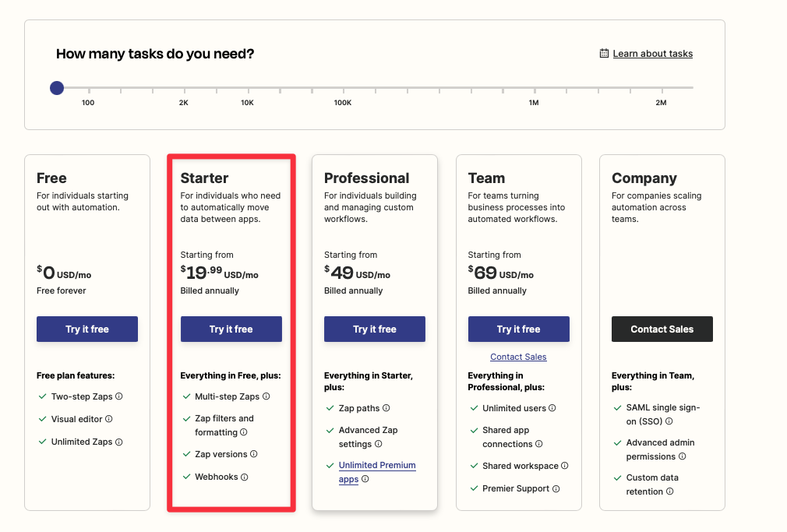Click info icon next to Unlimited users
This screenshot has width=787, height=532.
552,408
